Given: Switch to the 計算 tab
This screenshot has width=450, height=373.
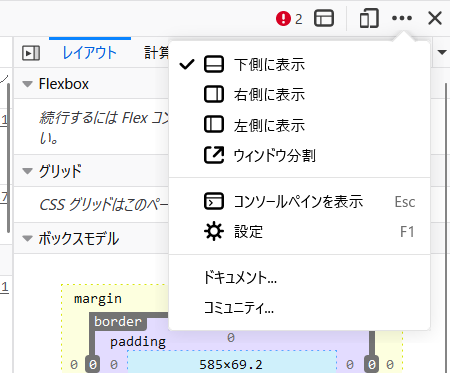Looking at the screenshot, I should click(156, 53).
